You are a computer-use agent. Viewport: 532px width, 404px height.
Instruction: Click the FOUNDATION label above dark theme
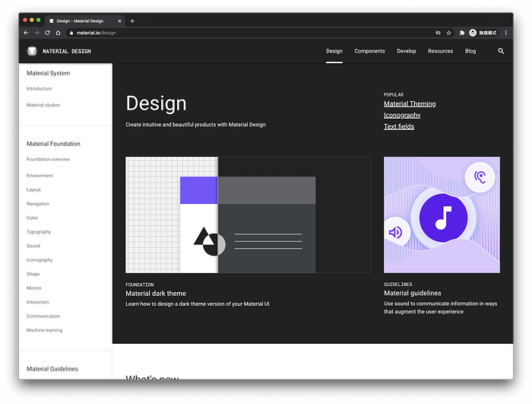(140, 285)
